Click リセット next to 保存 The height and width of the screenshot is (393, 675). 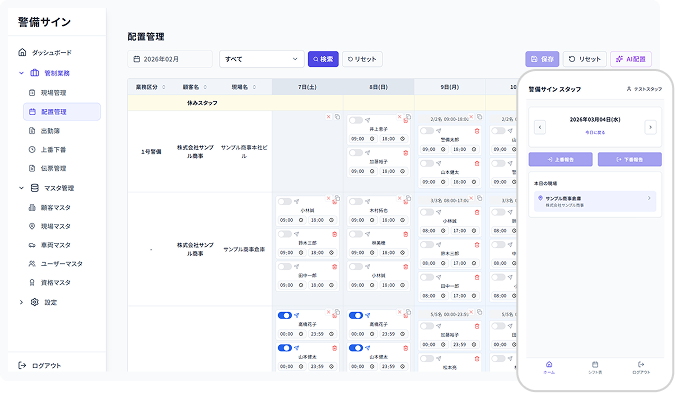[x=585, y=59]
